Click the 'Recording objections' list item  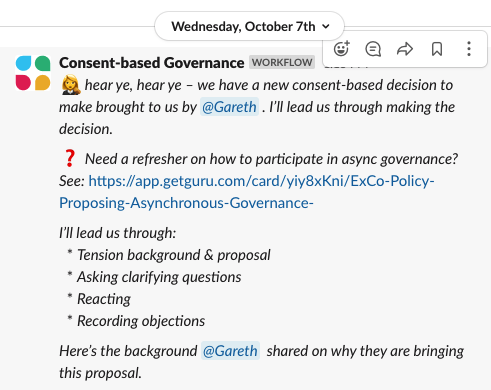tap(141, 321)
